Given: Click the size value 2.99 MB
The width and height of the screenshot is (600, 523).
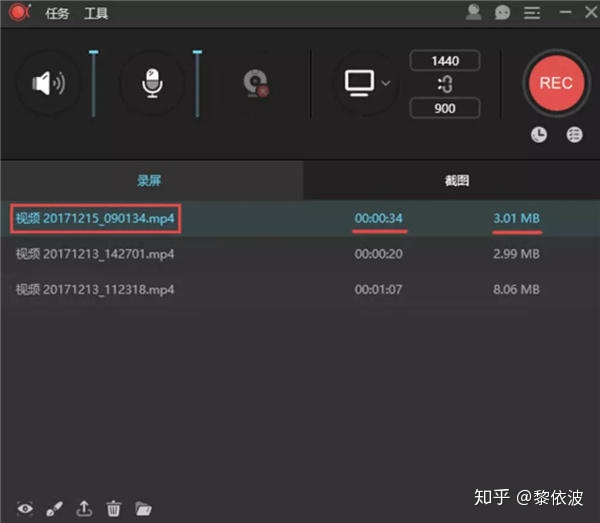Looking at the screenshot, I should click(x=517, y=254).
